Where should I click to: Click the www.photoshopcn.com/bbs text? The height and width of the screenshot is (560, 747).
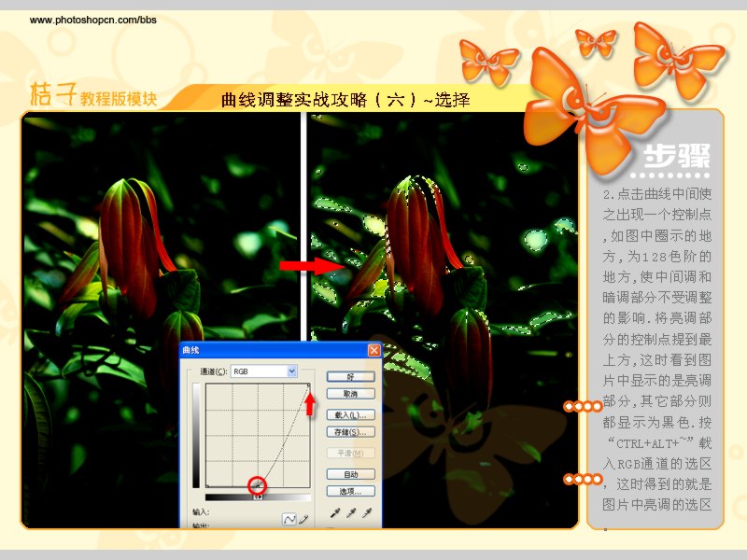92,20
